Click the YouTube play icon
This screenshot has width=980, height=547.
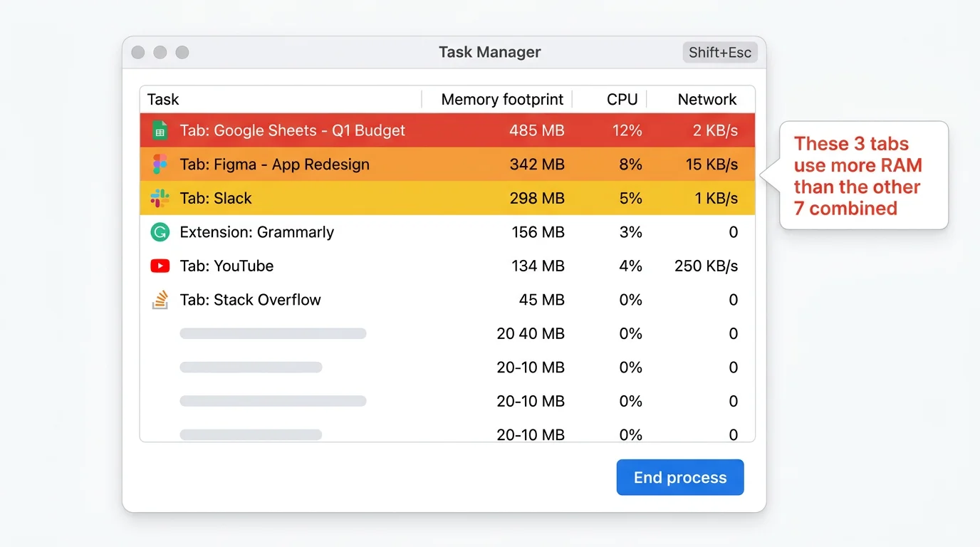160,266
